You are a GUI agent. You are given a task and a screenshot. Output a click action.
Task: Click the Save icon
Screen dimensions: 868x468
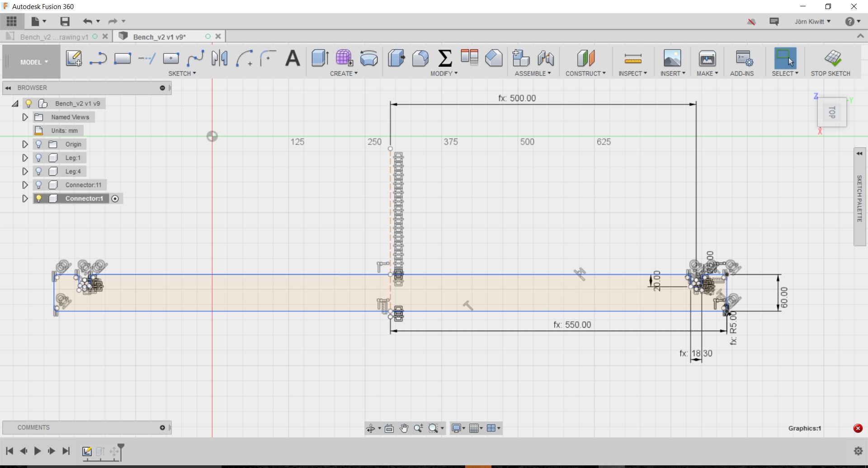[65, 21]
